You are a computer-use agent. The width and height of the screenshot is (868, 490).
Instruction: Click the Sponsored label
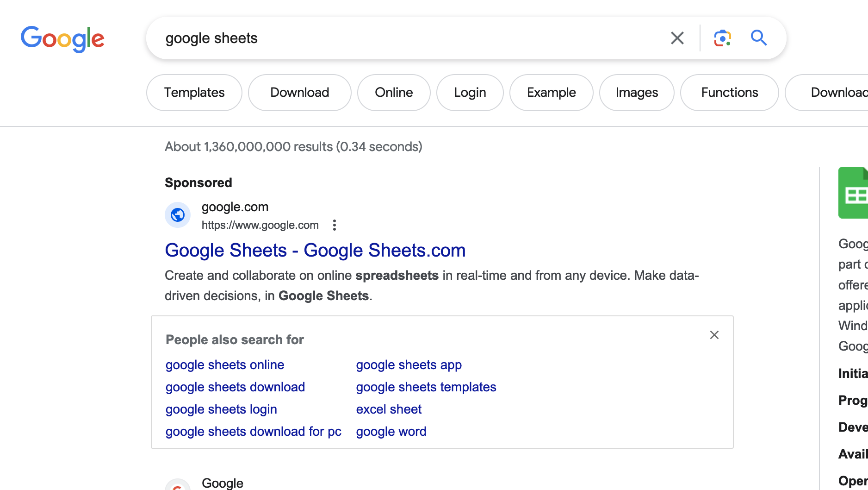click(198, 183)
